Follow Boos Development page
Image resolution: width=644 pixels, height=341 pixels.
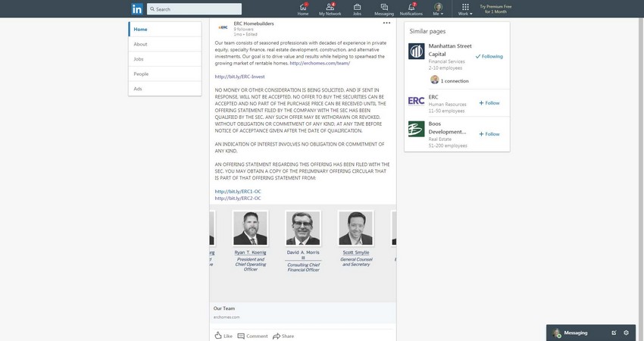coord(489,134)
